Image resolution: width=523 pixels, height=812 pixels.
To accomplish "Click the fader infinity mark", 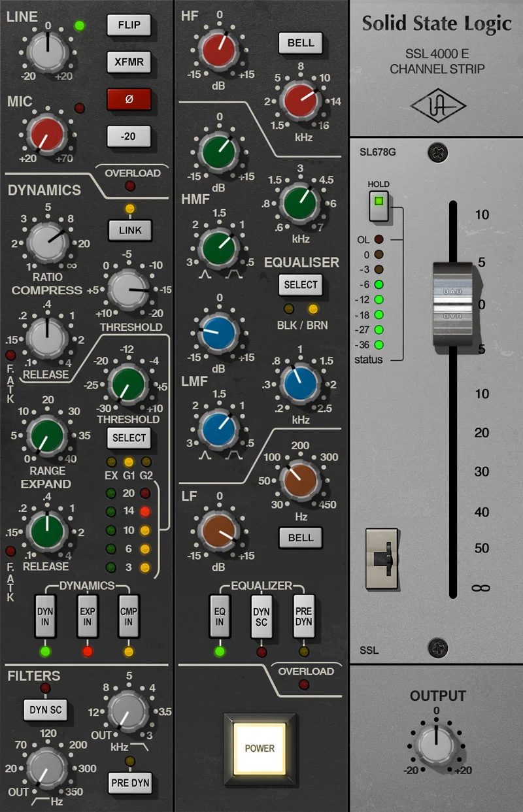I will coord(481,588).
